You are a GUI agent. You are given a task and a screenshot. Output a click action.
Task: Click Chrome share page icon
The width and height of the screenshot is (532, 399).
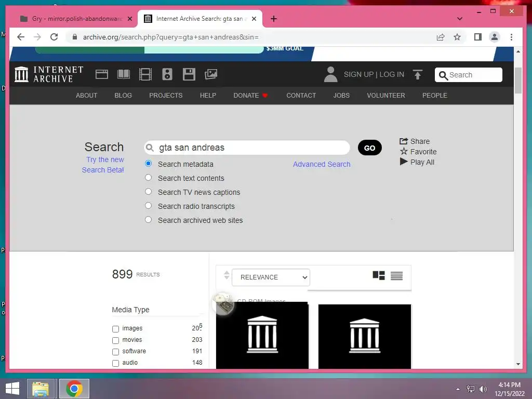coord(441,37)
